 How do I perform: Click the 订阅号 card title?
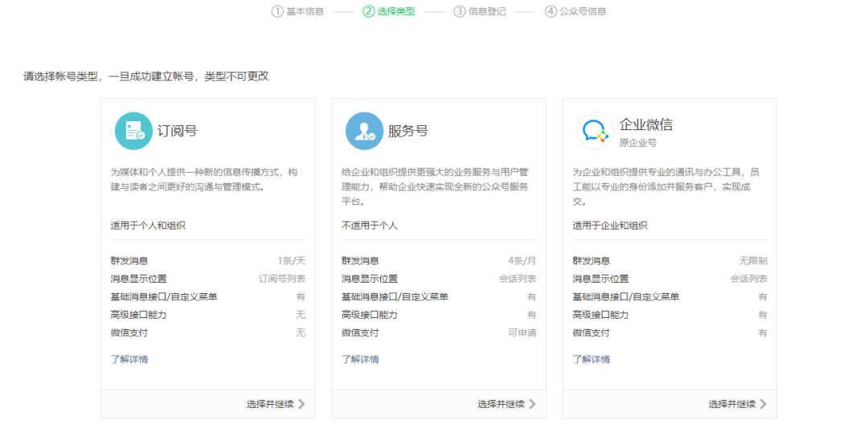coord(177,131)
